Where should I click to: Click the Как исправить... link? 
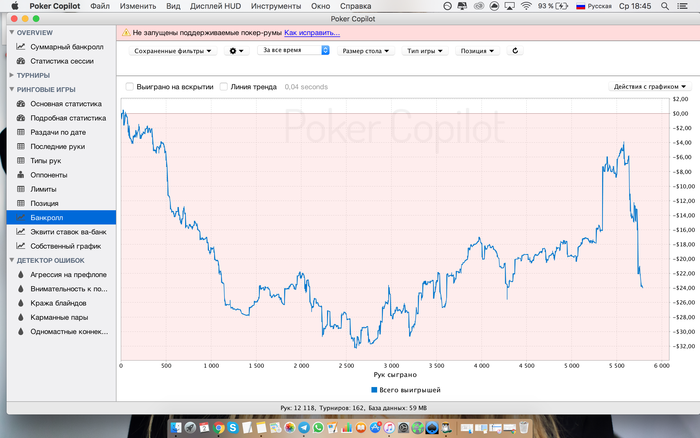click(312, 33)
